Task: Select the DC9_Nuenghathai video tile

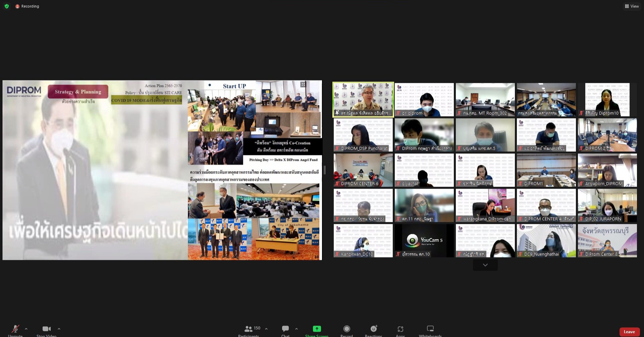Action: pos(546,241)
